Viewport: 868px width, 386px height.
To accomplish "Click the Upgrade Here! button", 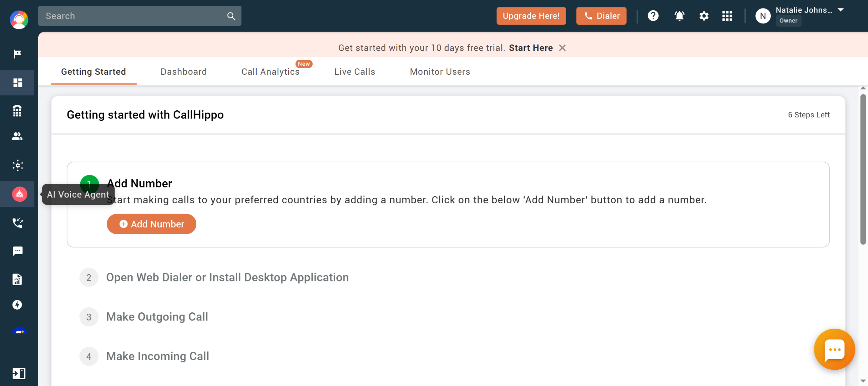I will coord(531,16).
